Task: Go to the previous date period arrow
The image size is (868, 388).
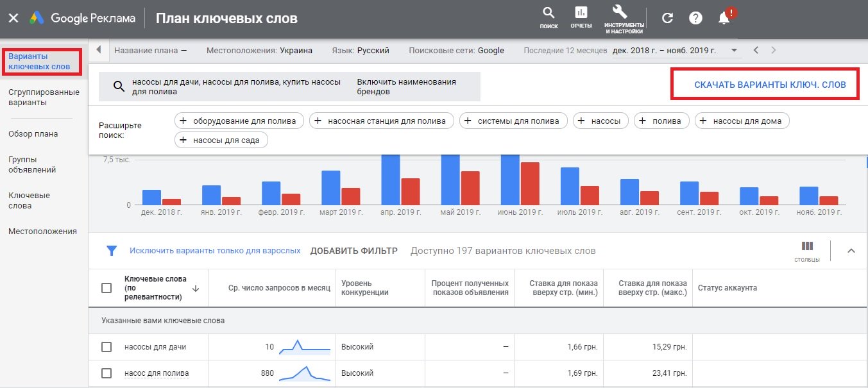Action: point(756,50)
